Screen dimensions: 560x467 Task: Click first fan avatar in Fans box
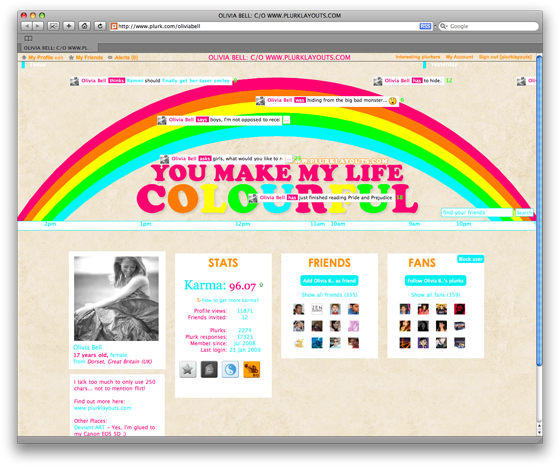(405, 309)
